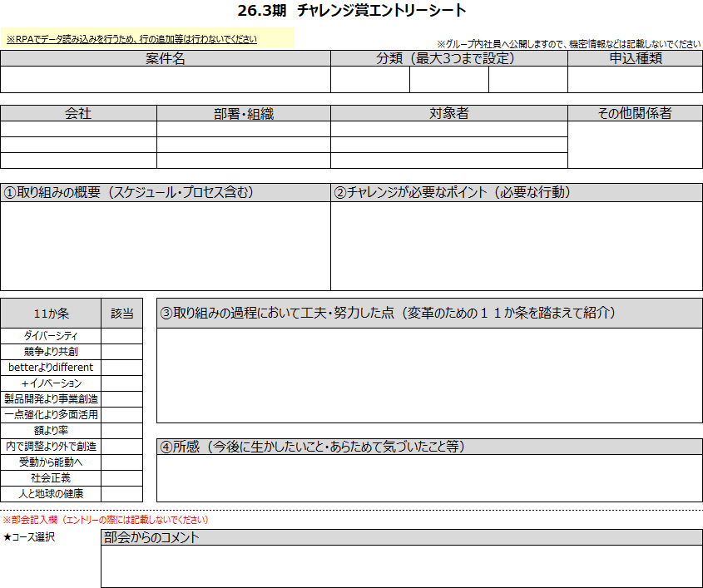Select the その他関係者 entry box
This screenshot has width=703, height=588.
(x=635, y=145)
